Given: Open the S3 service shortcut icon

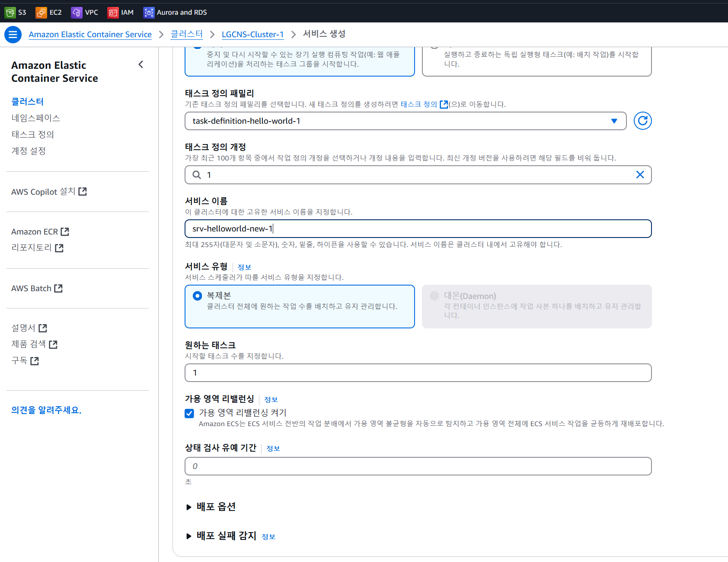Looking at the screenshot, I should pos(10,13).
